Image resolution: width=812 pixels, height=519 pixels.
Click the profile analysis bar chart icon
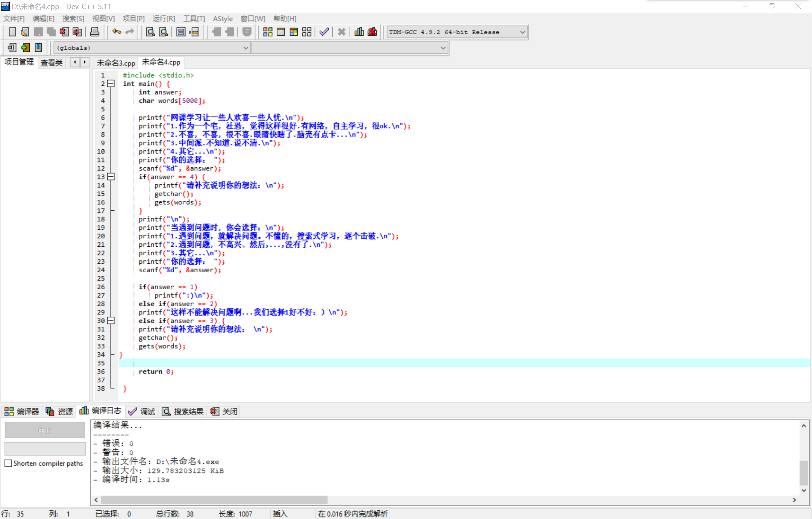[359, 32]
